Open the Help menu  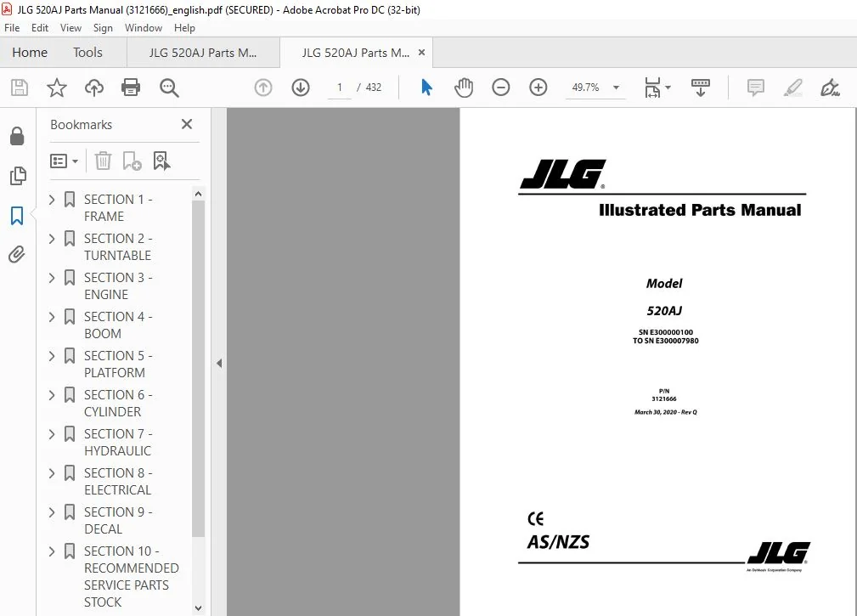click(x=184, y=28)
